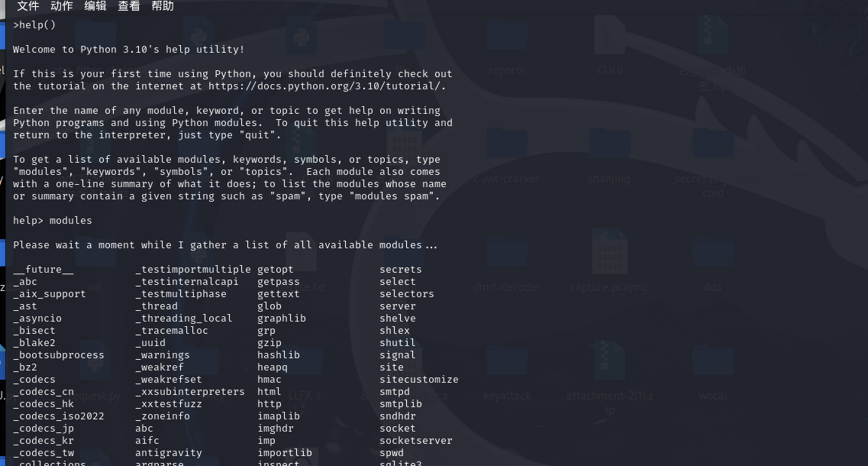Viewport: 868px width, 466px height.
Task: Select the "gettext" module name
Action: pyautogui.click(x=279, y=293)
